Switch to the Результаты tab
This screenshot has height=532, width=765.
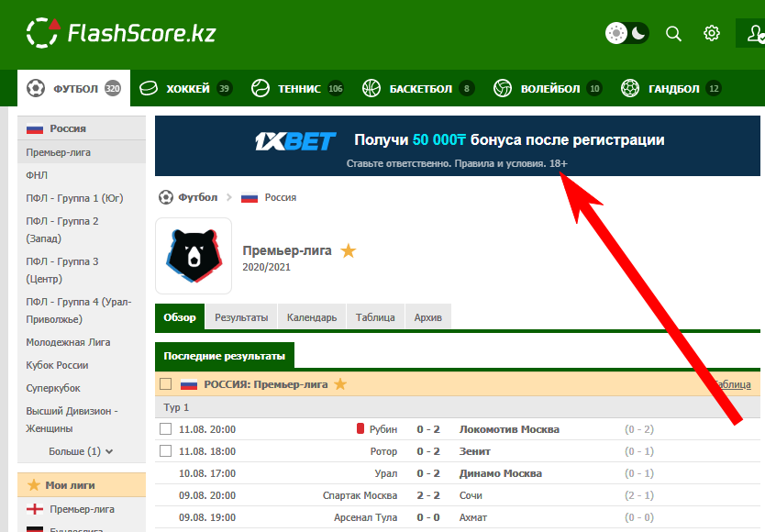pos(241,317)
